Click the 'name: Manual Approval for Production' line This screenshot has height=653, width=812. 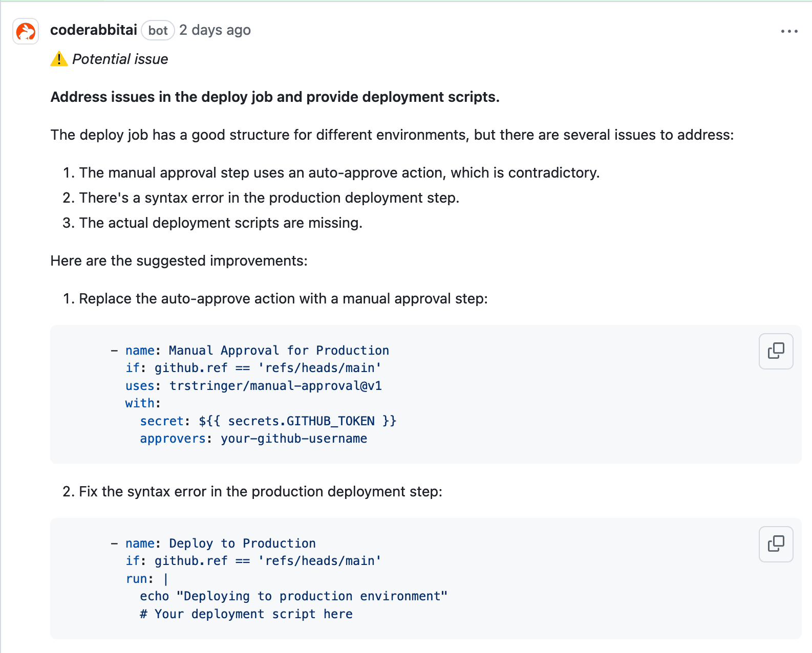257,351
